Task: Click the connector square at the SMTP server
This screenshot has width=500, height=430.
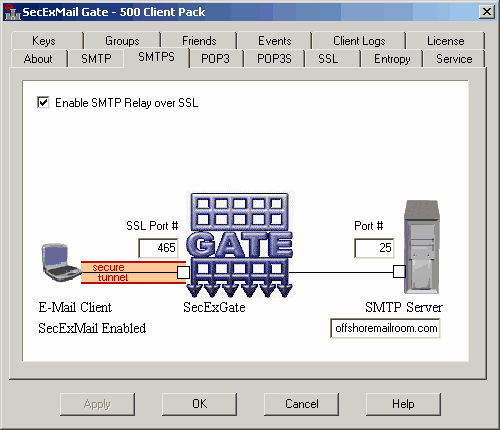Action: (x=399, y=271)
